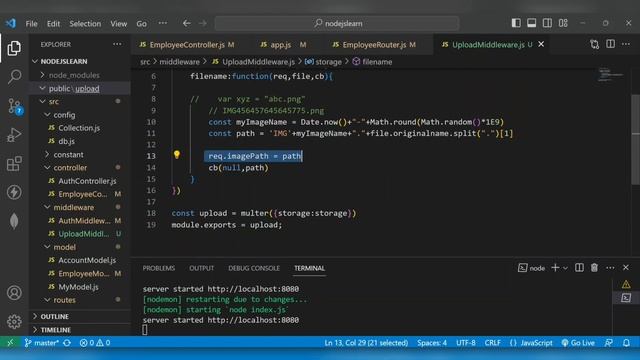Screen dimensions: 640x360
Task: Open notifications bell in status bar
Action: pyautogui.click(x=626, y=343)
